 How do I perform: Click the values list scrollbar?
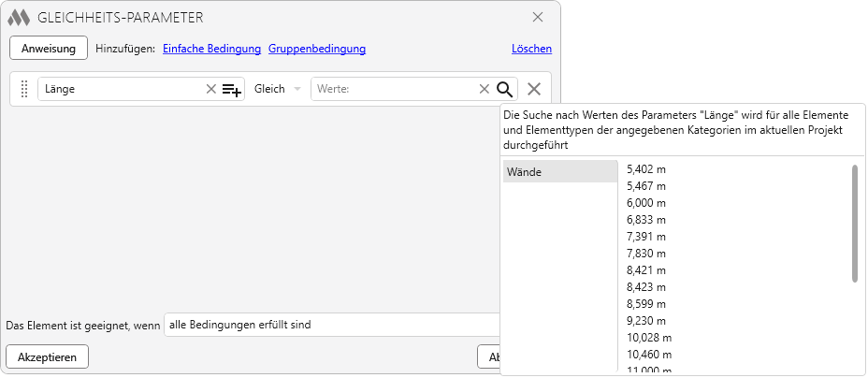854,223
